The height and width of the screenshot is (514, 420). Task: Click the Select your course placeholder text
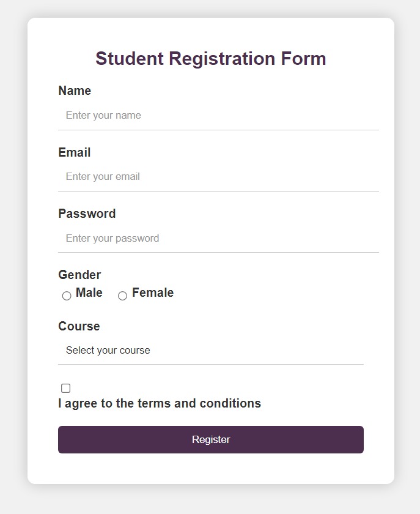(108, 350)
